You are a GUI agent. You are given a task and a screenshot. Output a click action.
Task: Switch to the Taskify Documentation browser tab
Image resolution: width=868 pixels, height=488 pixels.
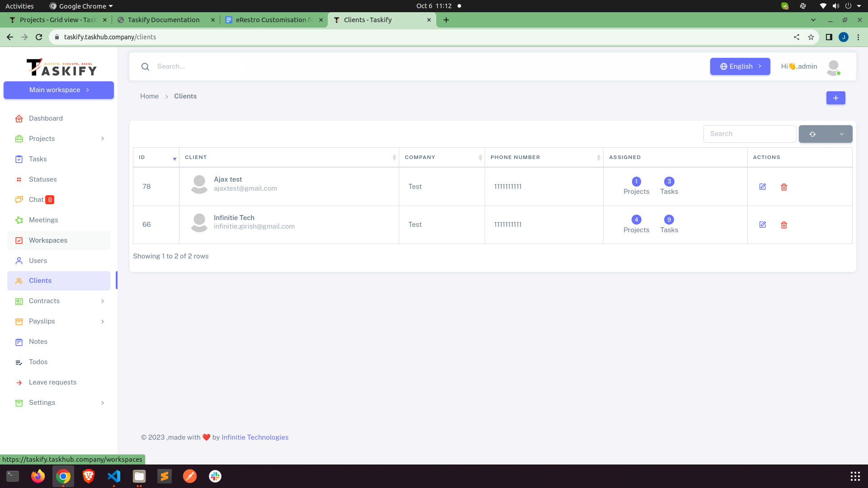[x=164, y=19]
